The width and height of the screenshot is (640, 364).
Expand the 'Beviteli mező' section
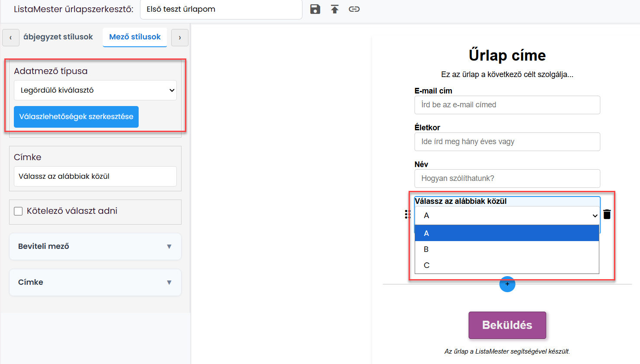95,247
